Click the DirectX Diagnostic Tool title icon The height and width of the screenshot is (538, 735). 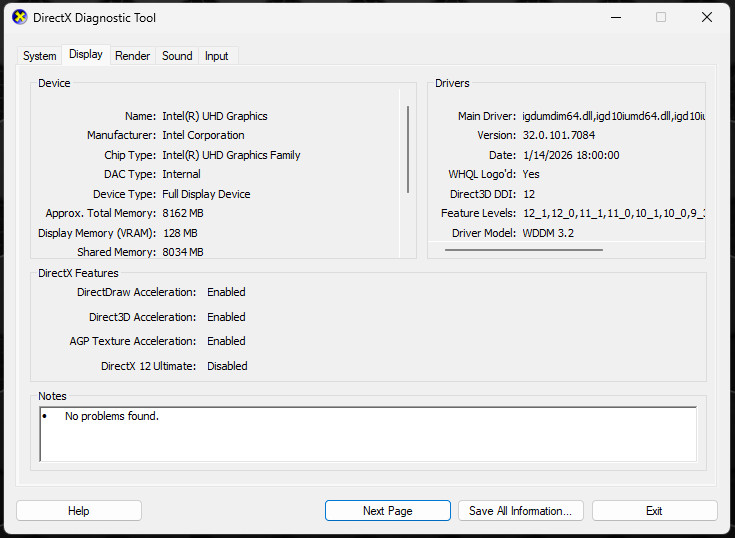[20, 17]
